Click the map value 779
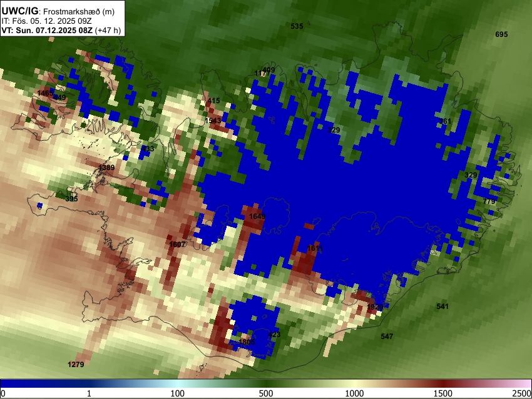The image size is (532, 399). click(x=489, y=201)
